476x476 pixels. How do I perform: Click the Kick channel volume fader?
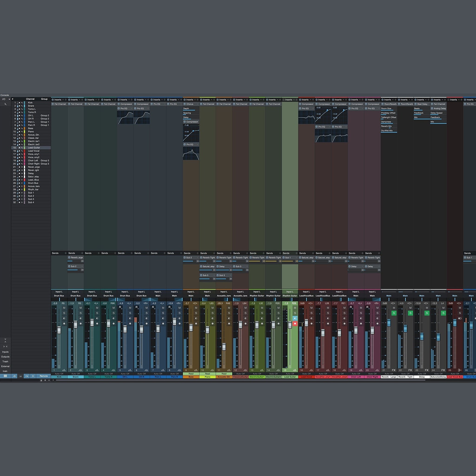59,330
